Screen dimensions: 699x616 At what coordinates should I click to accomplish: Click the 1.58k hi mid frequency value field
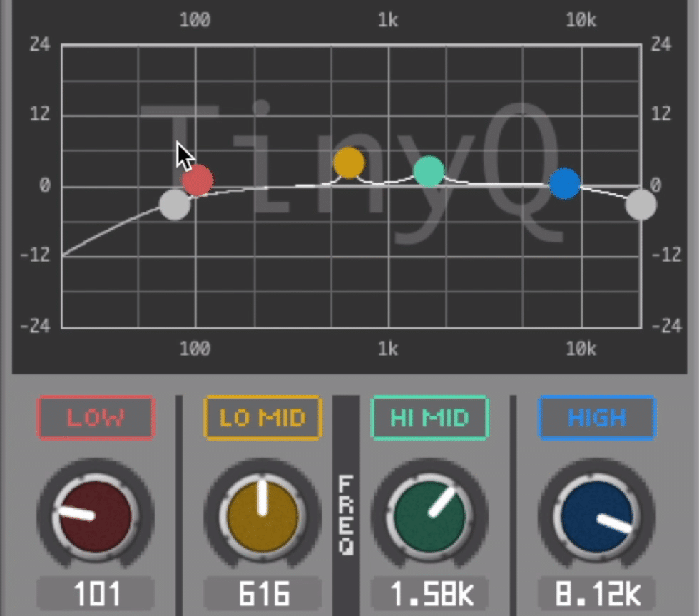(429, 594)
